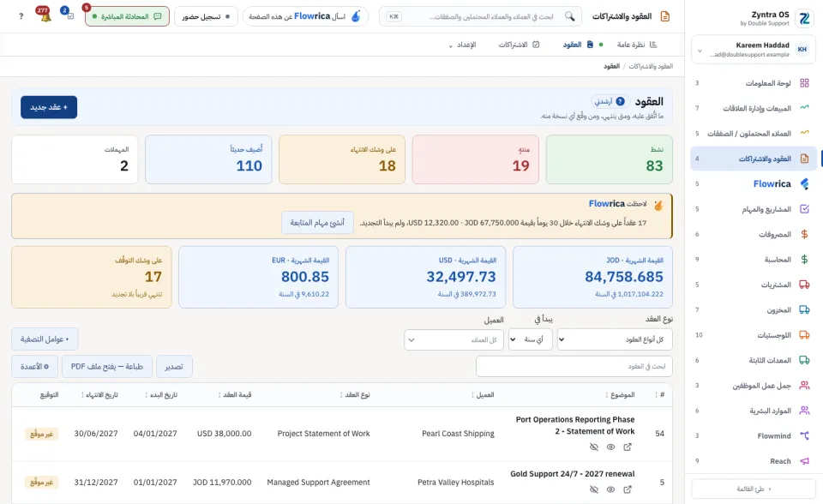Toggle hidden eye-slash icon on Port Operations row
Image resolution: width=823 pixels, height=504 pixels.
(593, 447)
